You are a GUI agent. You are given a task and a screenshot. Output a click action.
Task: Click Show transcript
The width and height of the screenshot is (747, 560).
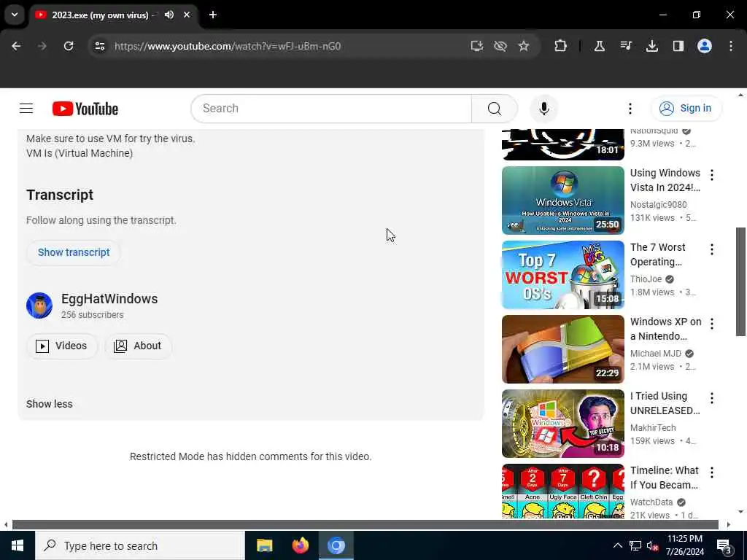74,252
